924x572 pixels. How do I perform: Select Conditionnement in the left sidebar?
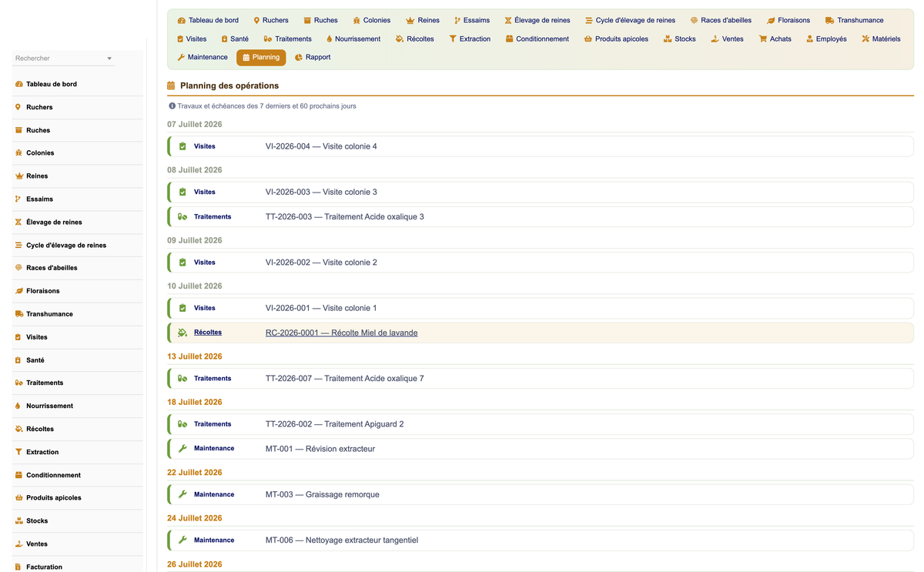78,475
